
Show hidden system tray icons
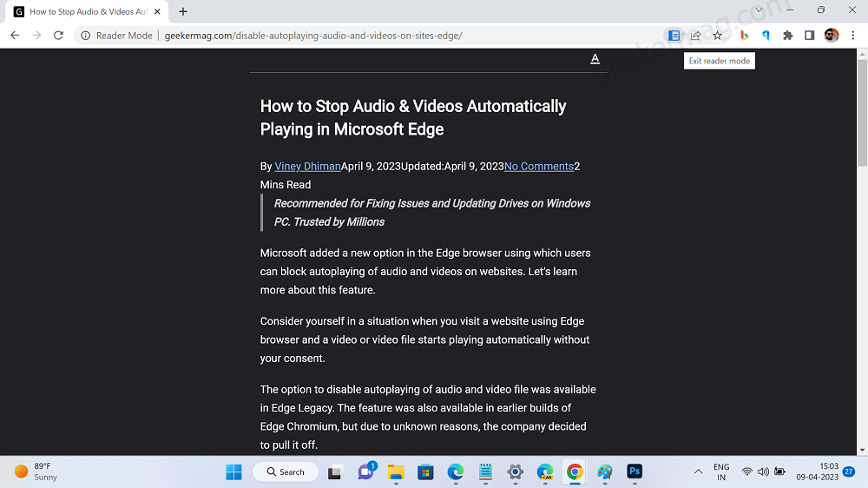(x=698, y=472)
